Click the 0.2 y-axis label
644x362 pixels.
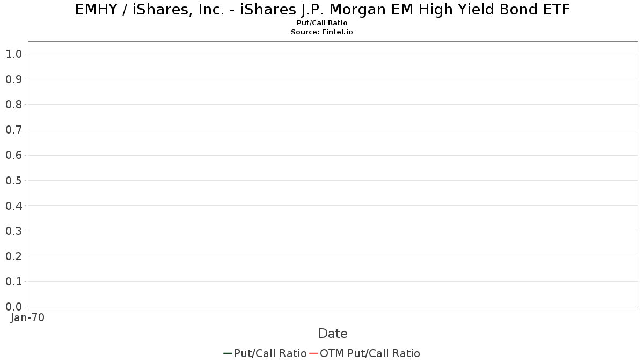13,256
